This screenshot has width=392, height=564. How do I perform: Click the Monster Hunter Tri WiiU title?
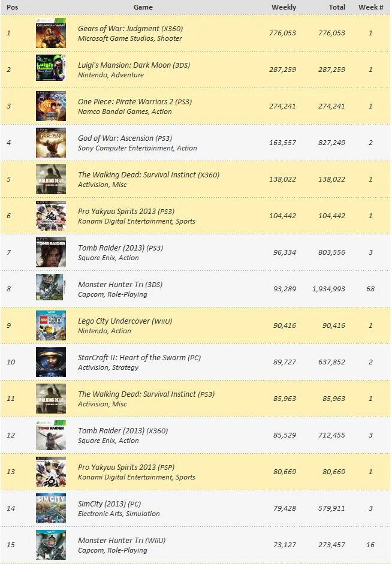click(112, 541)
